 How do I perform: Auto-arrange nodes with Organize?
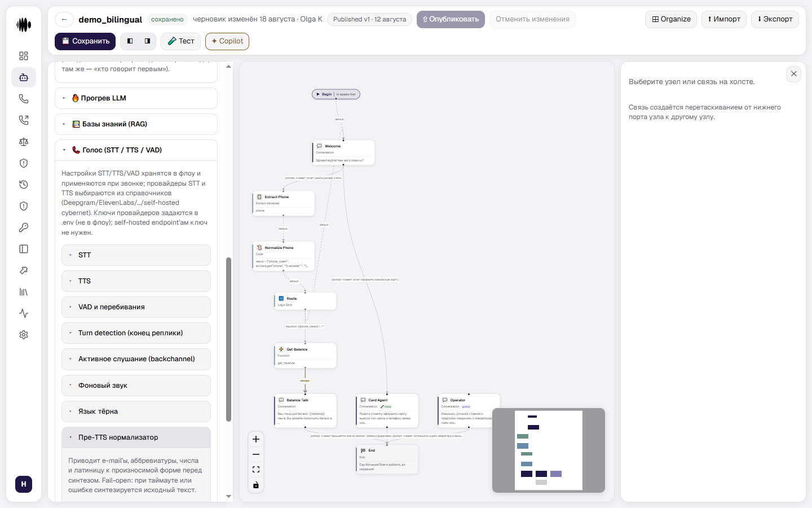click(671, 19)
